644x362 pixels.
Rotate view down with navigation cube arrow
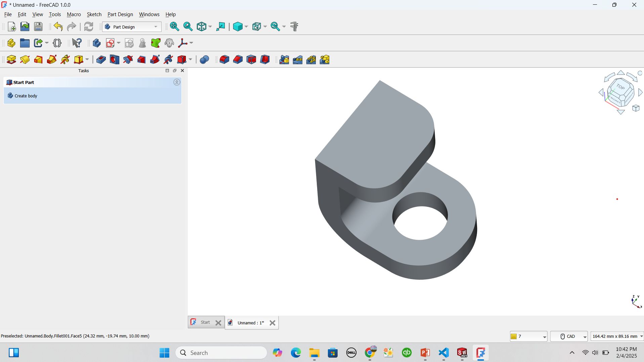click(621, 112)
